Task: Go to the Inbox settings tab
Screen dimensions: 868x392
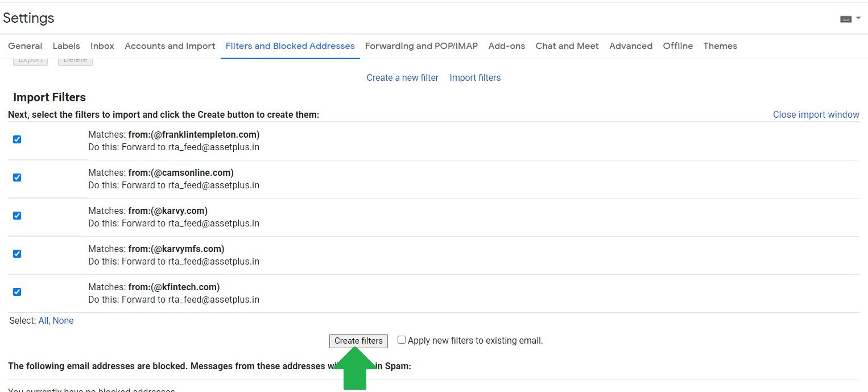Action: point(102,46)
